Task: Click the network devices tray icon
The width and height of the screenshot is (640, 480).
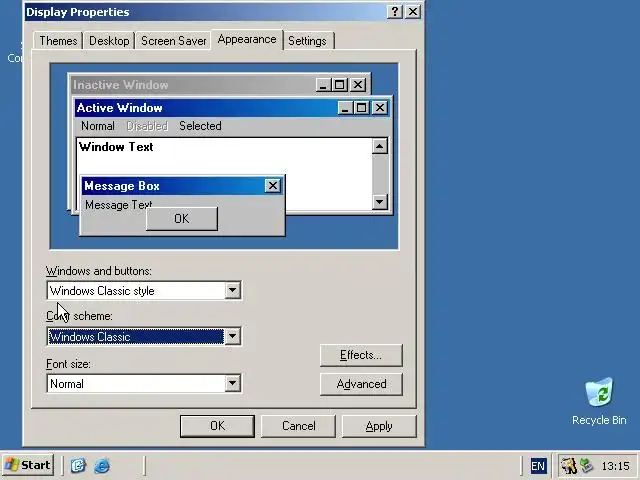Action: pyautogui.click(x=586, y=466)
